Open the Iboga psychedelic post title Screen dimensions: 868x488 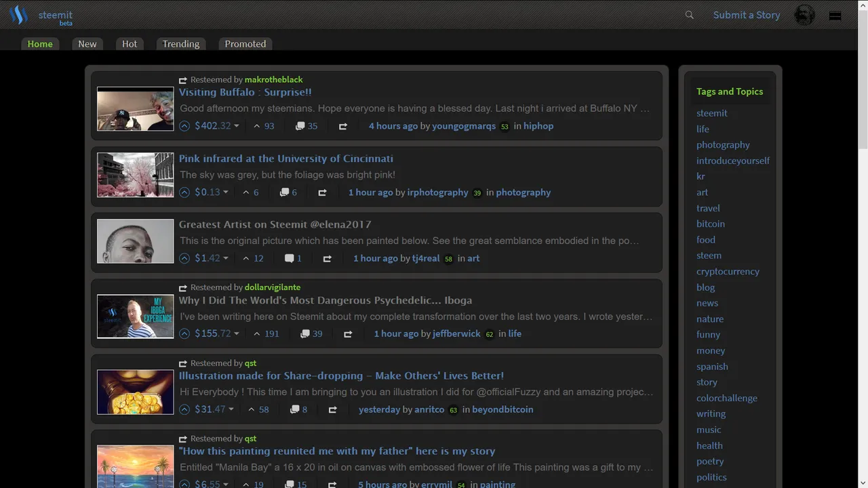(325, 300)
